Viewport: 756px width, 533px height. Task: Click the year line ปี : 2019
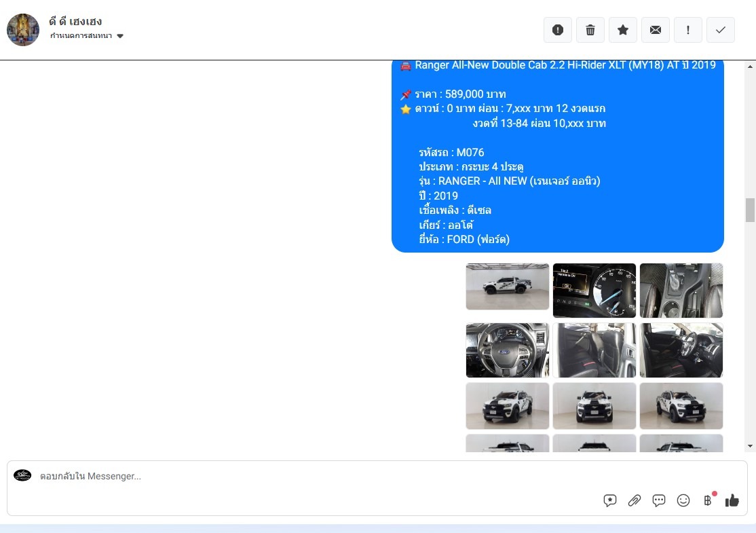[438, 196]
